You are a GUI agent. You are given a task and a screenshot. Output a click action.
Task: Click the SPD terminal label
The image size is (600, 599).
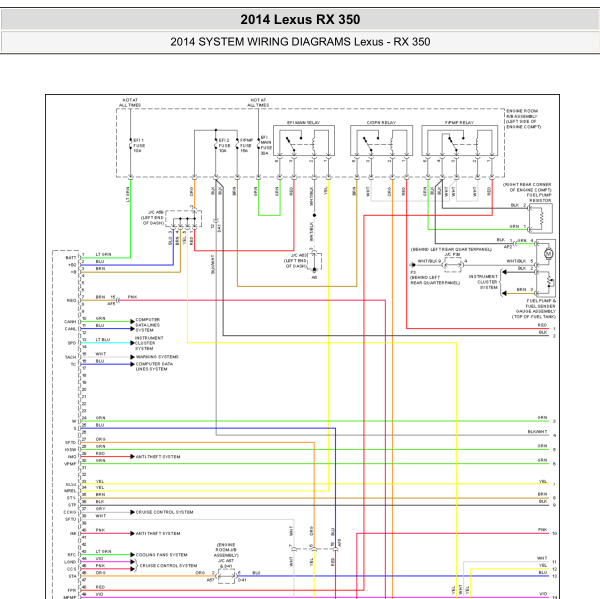click(72, 343)
